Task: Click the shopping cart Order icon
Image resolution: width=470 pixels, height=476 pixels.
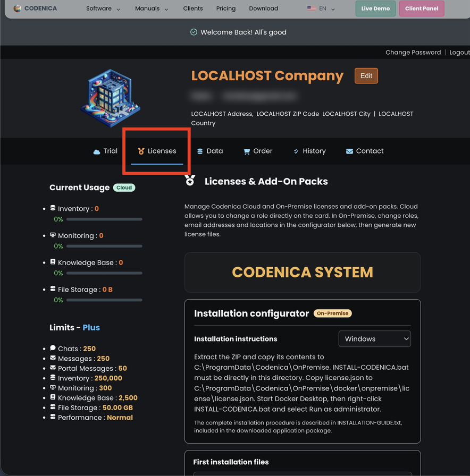Action: (x=247, y=151)
